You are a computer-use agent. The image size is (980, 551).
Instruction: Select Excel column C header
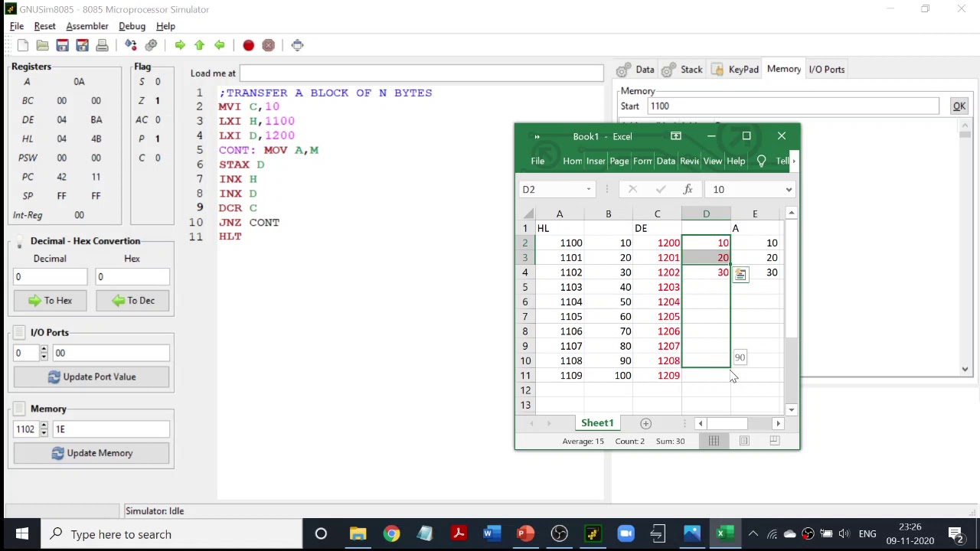pyautogui.click(x=657, y=214)
